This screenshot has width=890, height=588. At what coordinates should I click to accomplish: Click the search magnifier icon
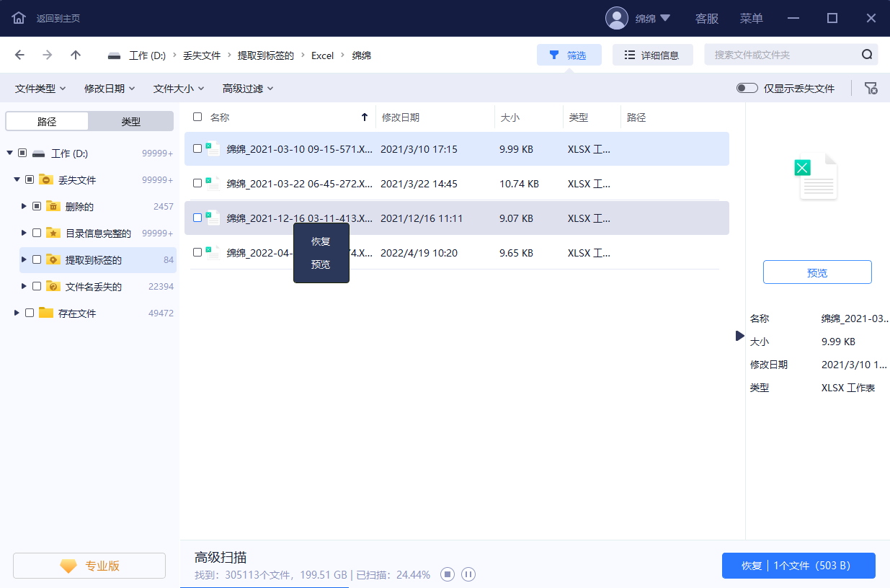coord(867,55)
